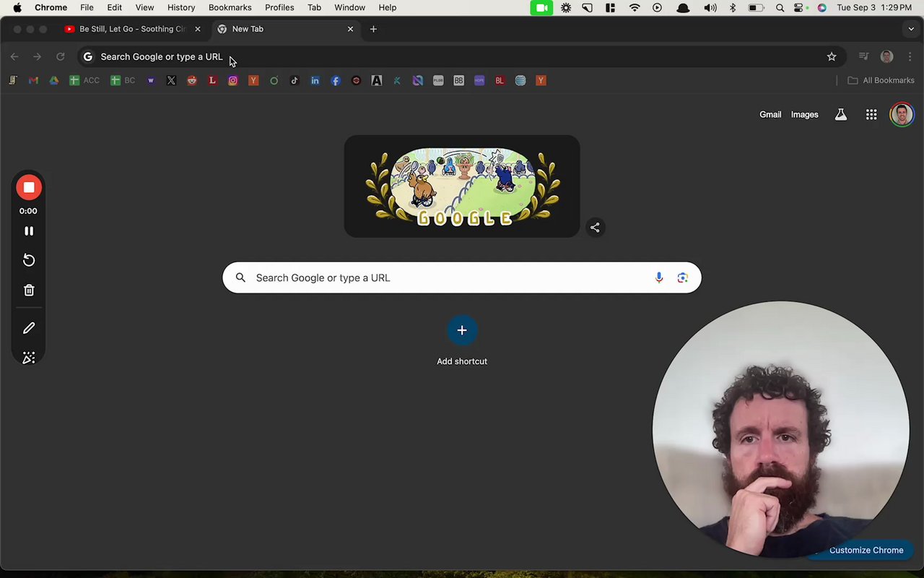Open the magic wand effects tool
924x578 pixels.
[x=29, y=358]
